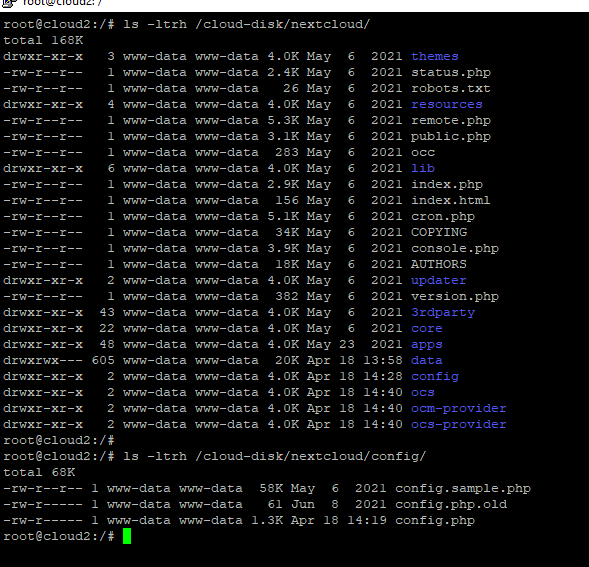This screenshot has width=589, height=567.
Task: Click the updater directory name
Action: click(x=438, y=280)
